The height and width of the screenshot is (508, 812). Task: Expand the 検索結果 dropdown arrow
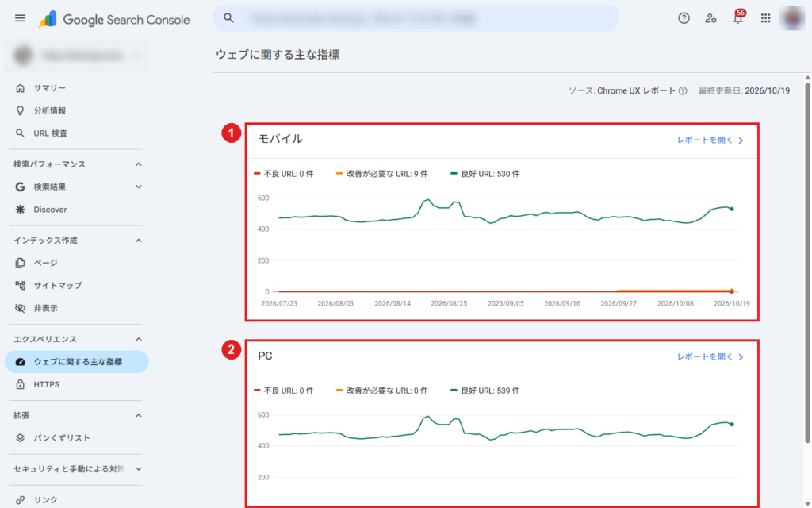[x=139, y=187]
